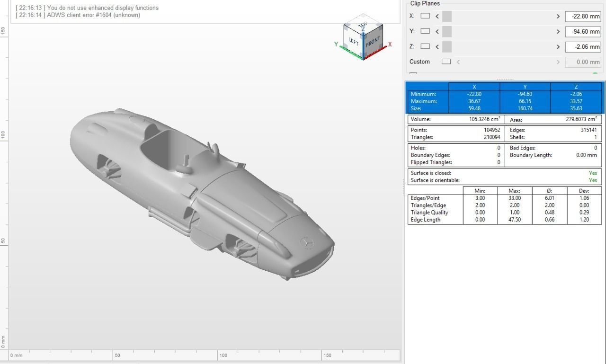Enable the Custom clip plane checkbox
This screenshot has height=364, width=606.
[446, 62]
